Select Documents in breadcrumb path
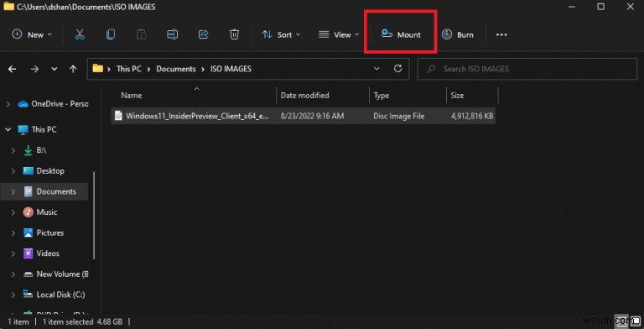644x329 pixels. click(176, 69)
